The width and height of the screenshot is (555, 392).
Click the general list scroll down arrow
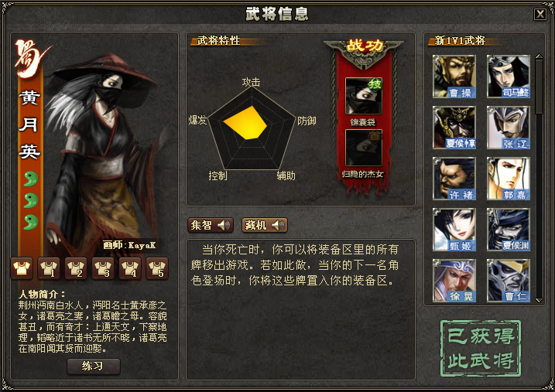click(x=539, y=300)
